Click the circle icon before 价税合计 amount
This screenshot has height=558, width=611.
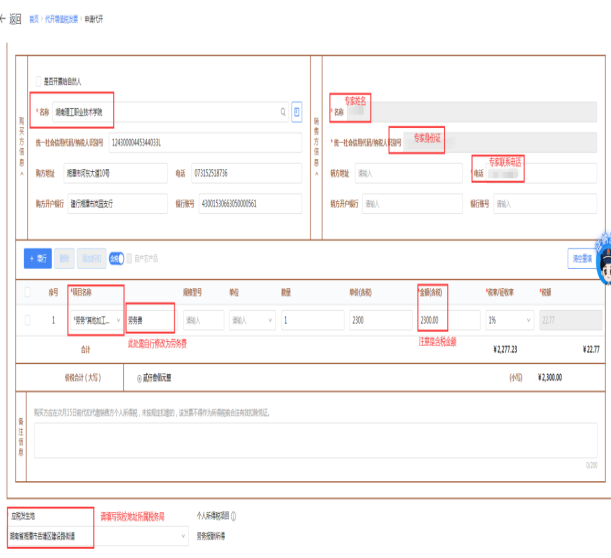(137, 379)
